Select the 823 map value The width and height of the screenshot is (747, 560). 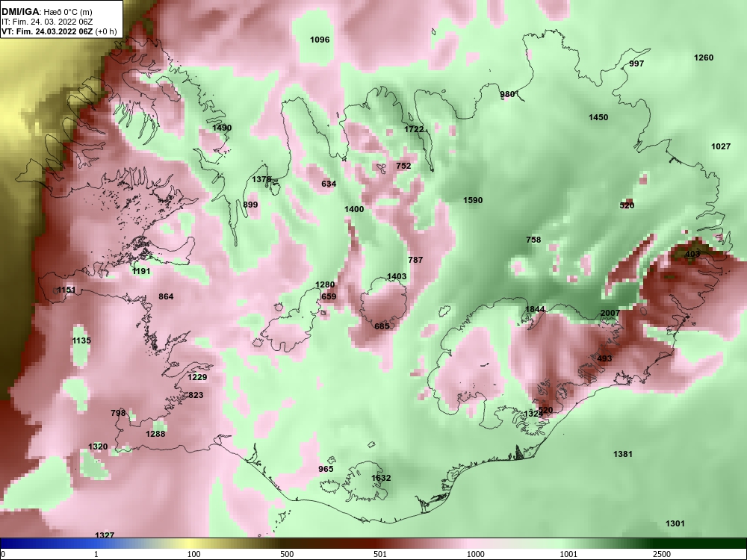196,395
